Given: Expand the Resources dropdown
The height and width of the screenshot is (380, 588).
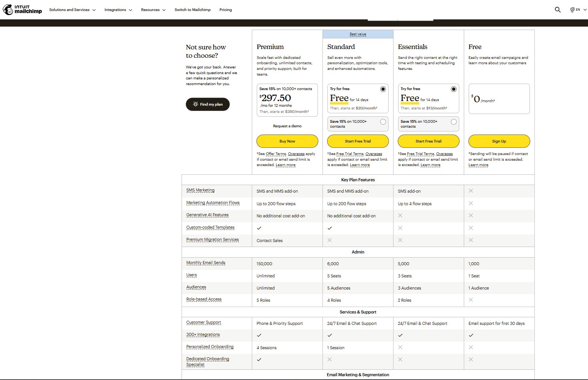Looking at the screenshot, I should coord(153,10).
